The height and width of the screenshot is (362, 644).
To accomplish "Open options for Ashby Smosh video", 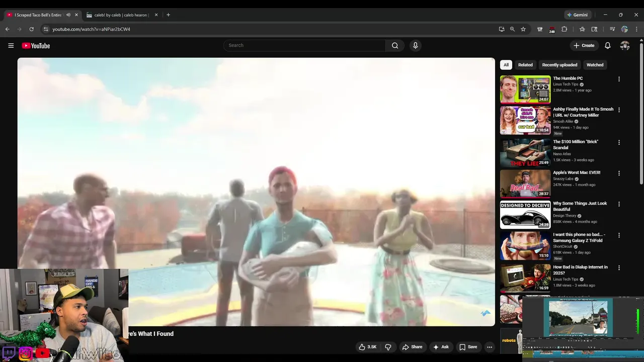I will (x=619, y=110).
